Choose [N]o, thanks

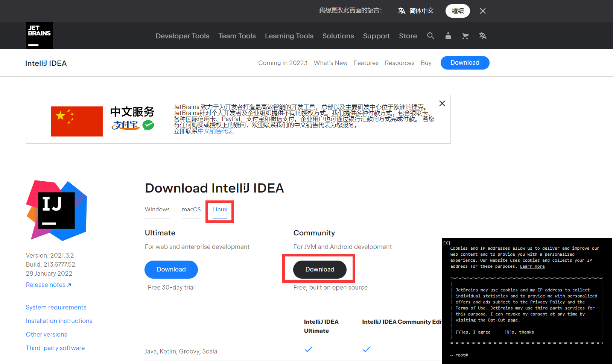[519, 332]
